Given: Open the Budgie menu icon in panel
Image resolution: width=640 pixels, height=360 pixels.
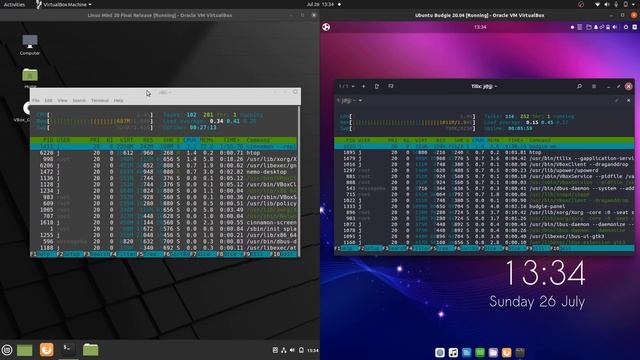Looking at the screenshot, I should coord(326,27).
